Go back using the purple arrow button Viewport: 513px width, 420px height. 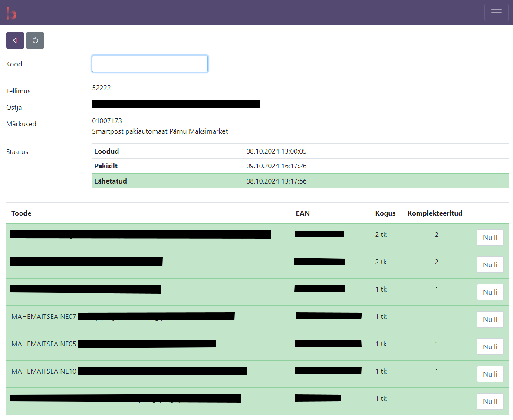(15, 40)
